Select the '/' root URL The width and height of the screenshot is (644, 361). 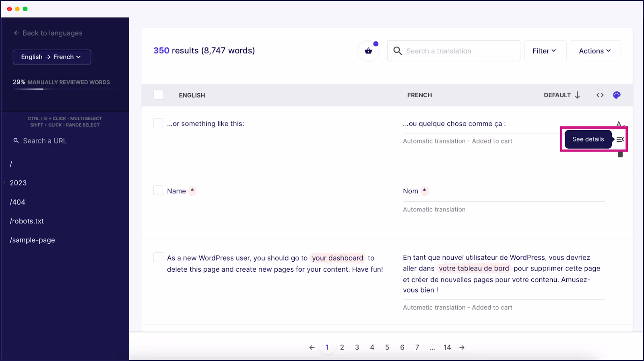coord(11,164)
